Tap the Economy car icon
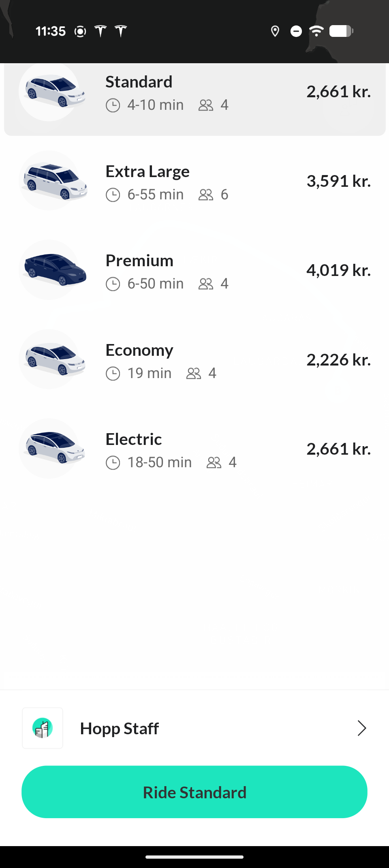 pyautogui.click(x=55, y=359)
